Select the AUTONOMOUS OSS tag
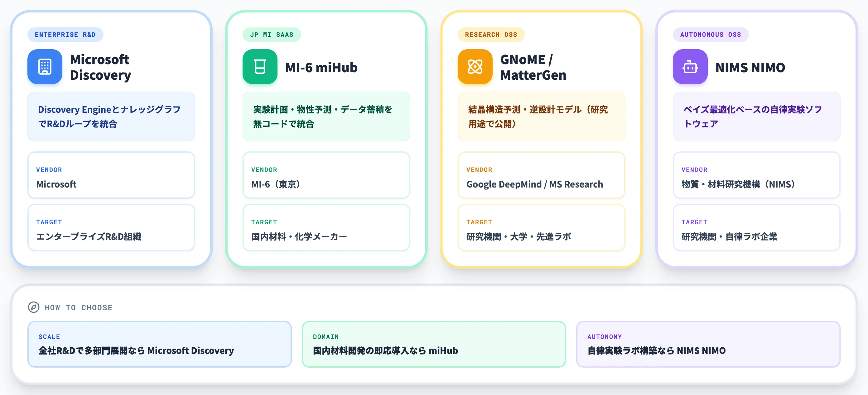Image resolution: width=868 pixels, height=395 pixels. pos(711,35)
